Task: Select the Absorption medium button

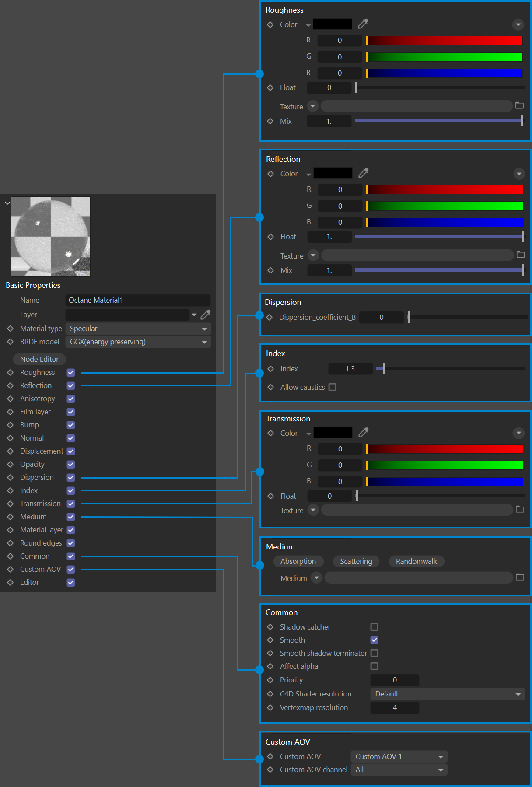Action: tap(298, 561)
